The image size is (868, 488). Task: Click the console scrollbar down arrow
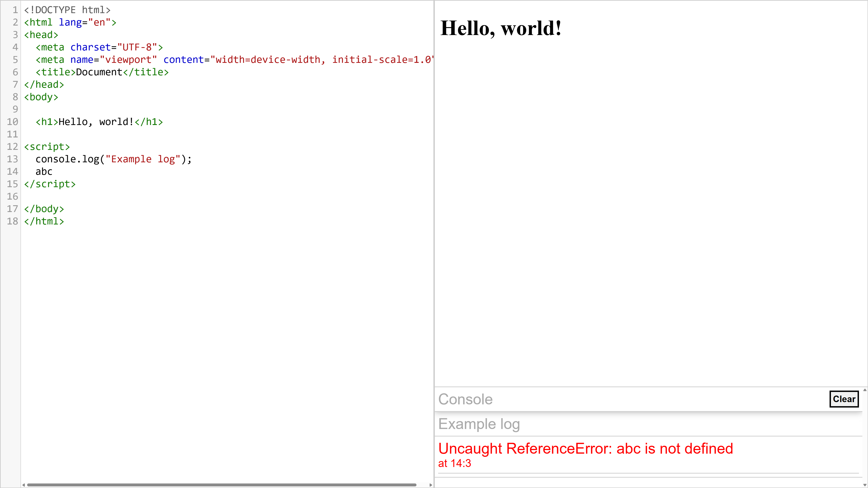click(x=865, y=485)
